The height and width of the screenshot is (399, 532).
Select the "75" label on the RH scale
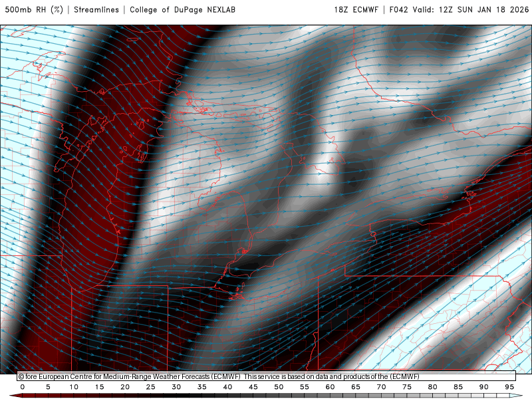407,387
